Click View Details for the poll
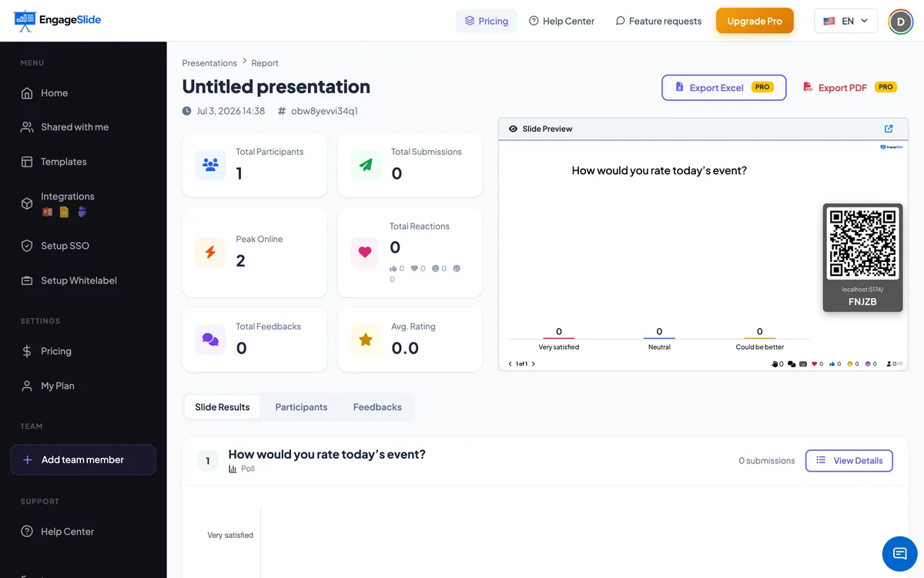Image resolution: width=924 pixels, height=578 pixels. tap(849, 460)
